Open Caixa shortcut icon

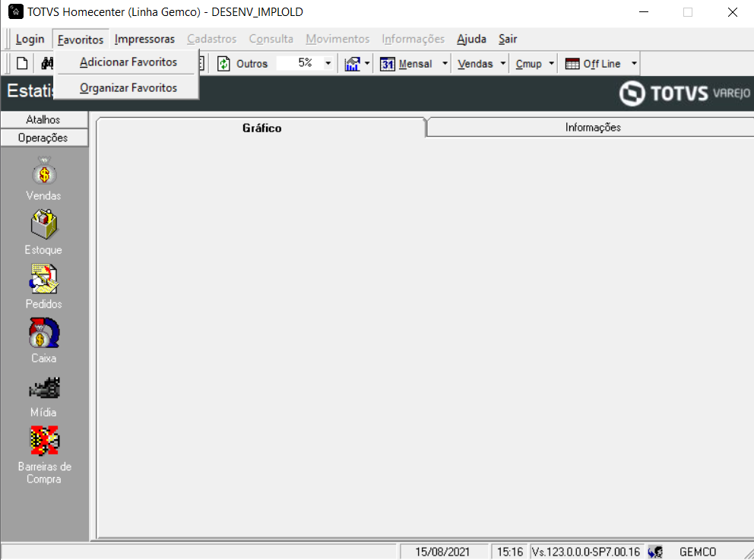click(44, 333)
